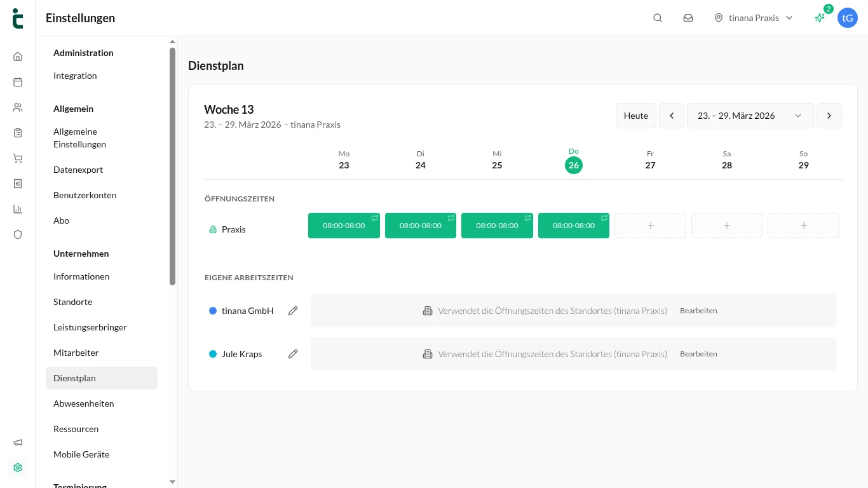The height and width of the screenshot is (488, 868).
Task: Add opening hours for Friday 27
Action: click(x=650, y=226)
